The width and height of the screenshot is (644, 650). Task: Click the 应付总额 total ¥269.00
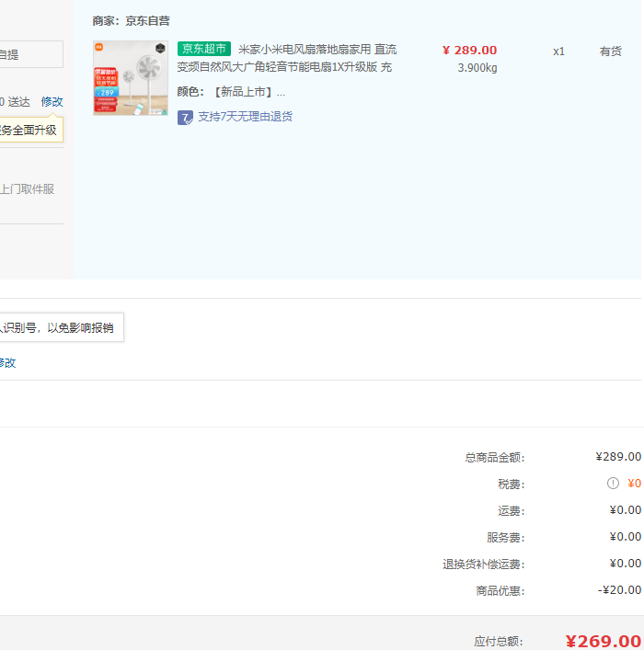point(604,642)
